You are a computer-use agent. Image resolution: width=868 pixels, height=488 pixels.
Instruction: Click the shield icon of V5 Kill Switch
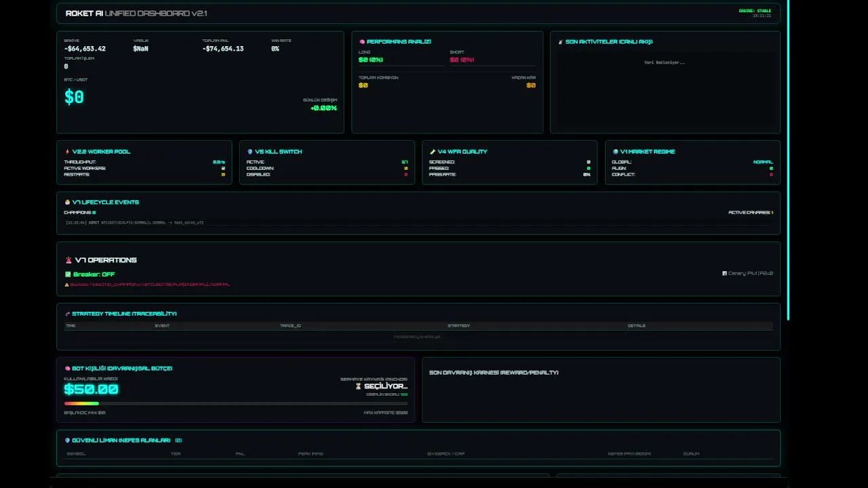point(250,152)
